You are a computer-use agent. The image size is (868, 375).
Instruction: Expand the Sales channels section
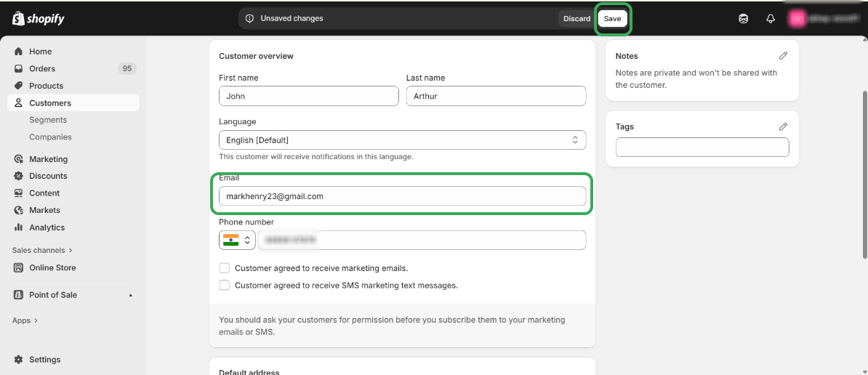42,250
